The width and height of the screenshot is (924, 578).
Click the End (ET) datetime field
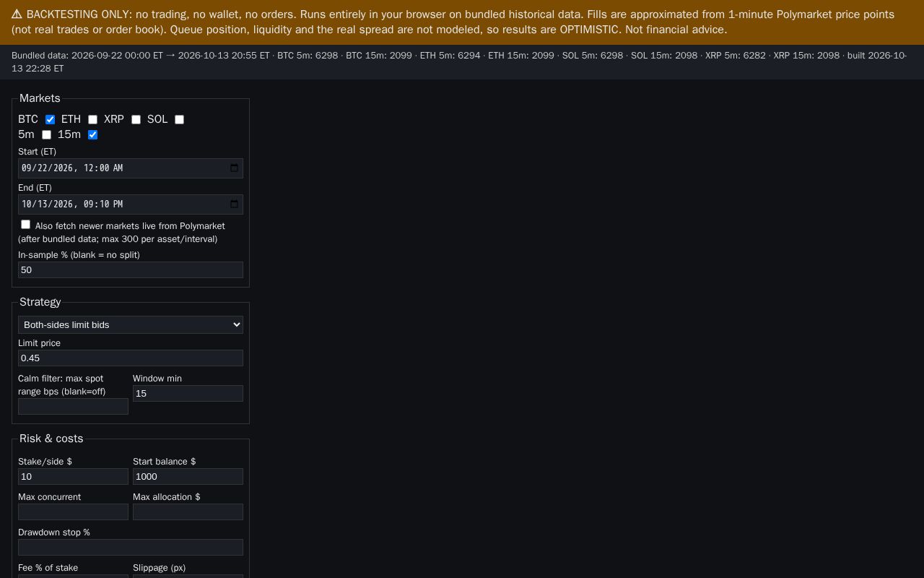(x=131, y=204)
